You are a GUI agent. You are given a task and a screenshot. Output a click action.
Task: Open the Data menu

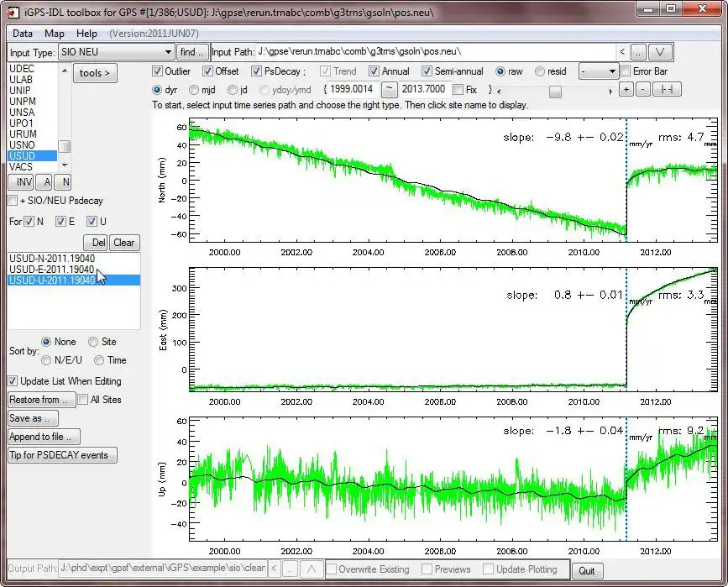(x=23, y=34)
